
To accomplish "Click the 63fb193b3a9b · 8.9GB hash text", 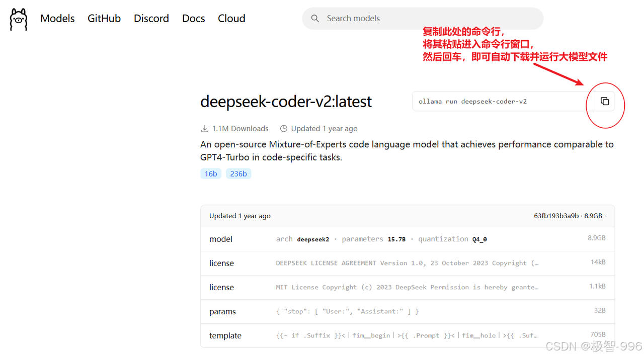I will (569, 216).
